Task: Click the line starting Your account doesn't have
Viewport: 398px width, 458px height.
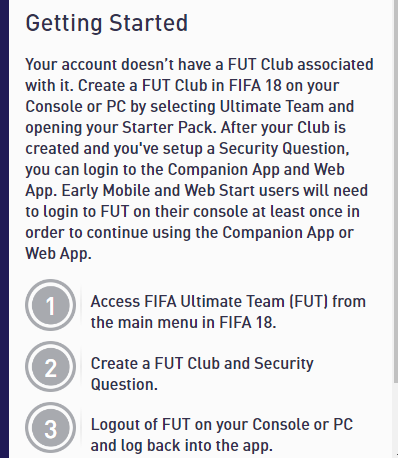Action: [199, 64]
